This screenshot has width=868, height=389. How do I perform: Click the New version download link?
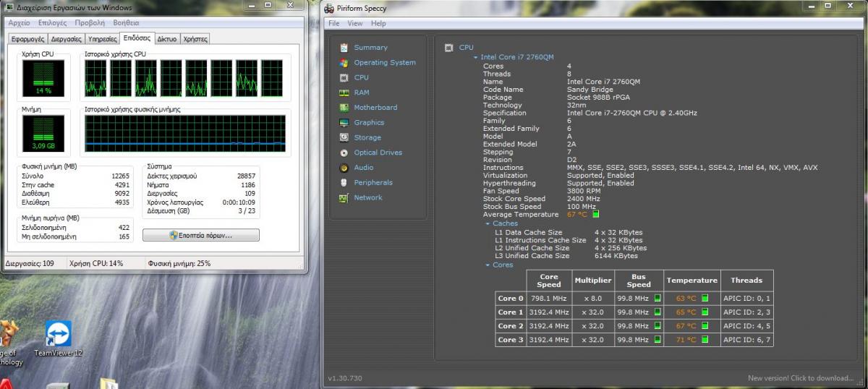pyautogui.click(x=801, y=378)
